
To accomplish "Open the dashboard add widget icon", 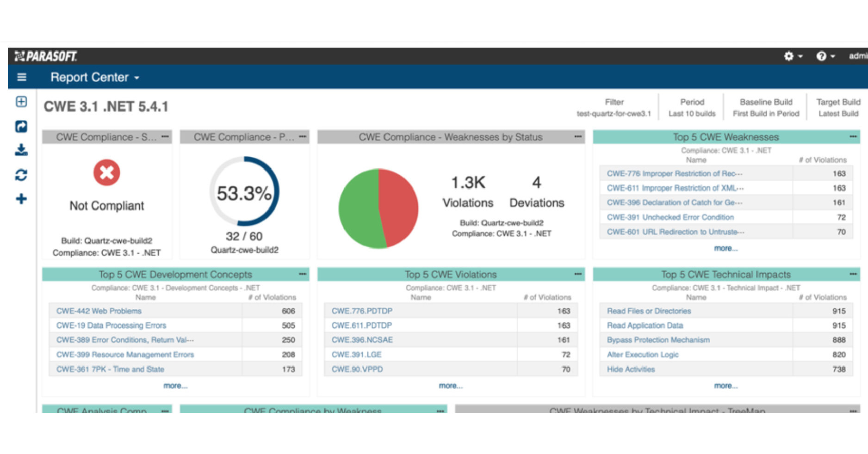I will pyautogui.click(x=21, y=102).
